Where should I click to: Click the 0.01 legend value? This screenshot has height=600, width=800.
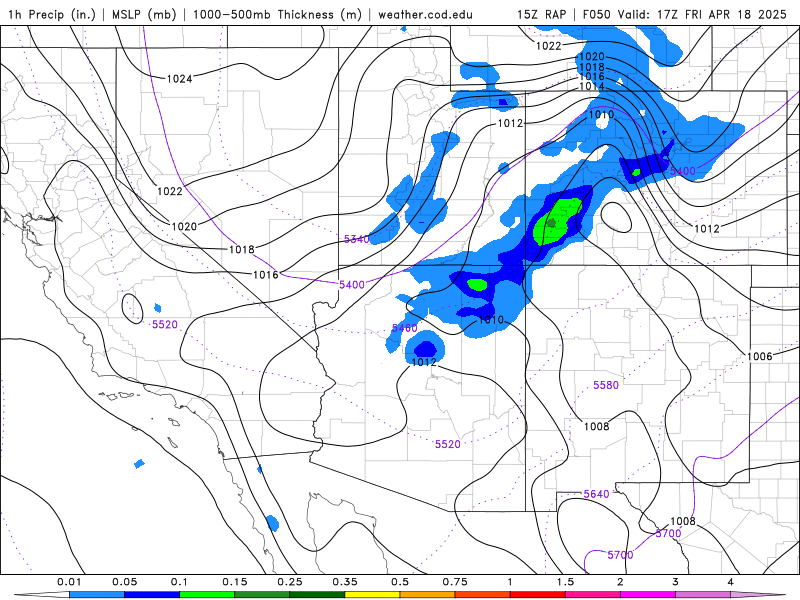coord(69,582)
